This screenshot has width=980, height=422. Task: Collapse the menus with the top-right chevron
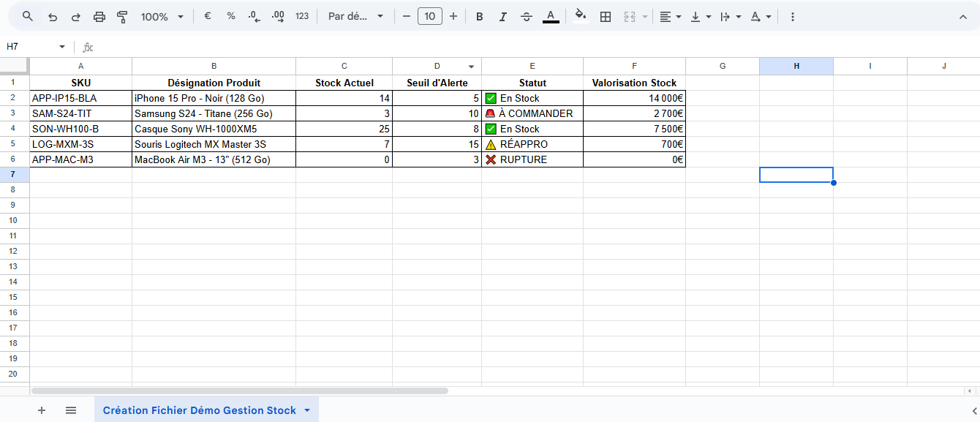click(x=962, y=16)
